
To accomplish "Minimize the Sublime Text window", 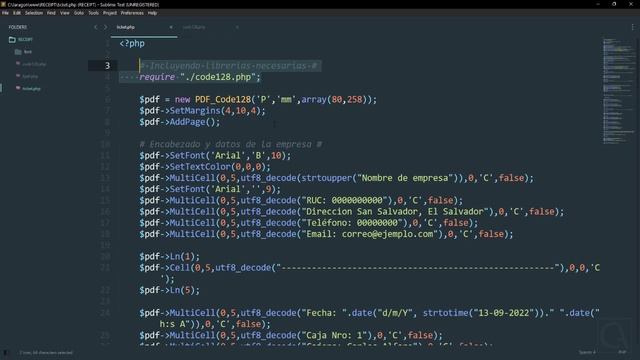I will pyautogui.click(x=598, y=4).
